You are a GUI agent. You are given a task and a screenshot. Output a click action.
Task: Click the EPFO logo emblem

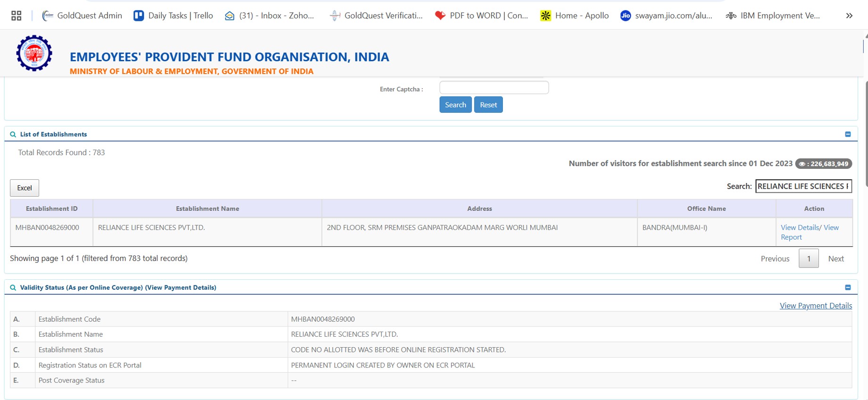(34, 53)
